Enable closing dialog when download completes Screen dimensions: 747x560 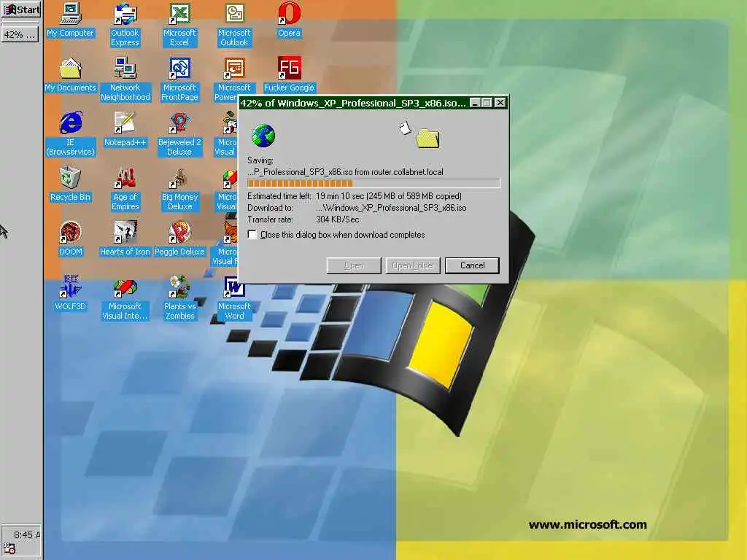(252, 235)
